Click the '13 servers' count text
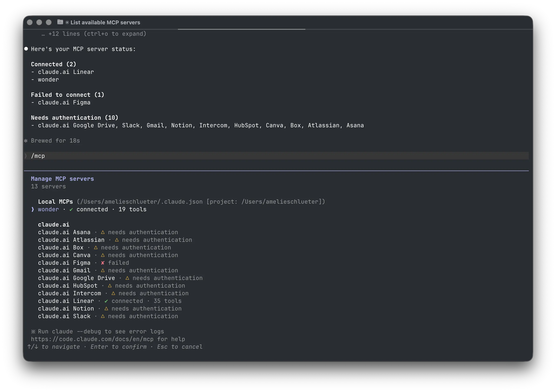This screenshot has height=392, width=556. coord(48,186)
